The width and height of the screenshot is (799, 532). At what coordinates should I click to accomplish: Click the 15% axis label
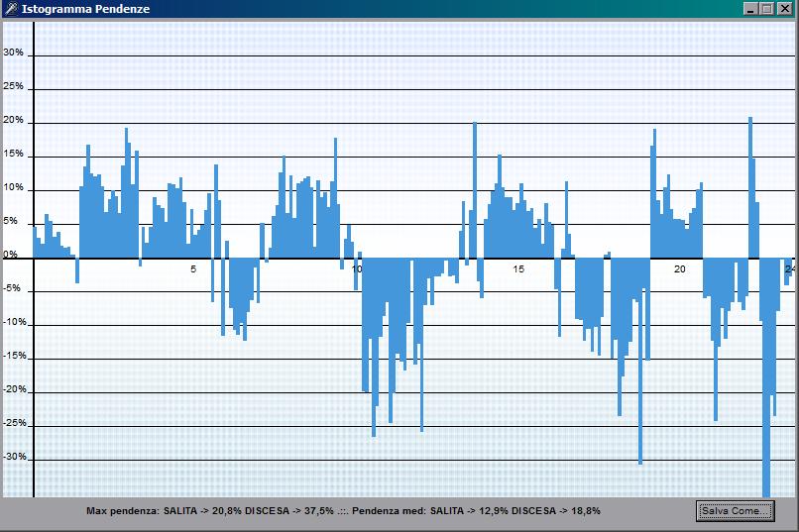(x=13, y=154)
